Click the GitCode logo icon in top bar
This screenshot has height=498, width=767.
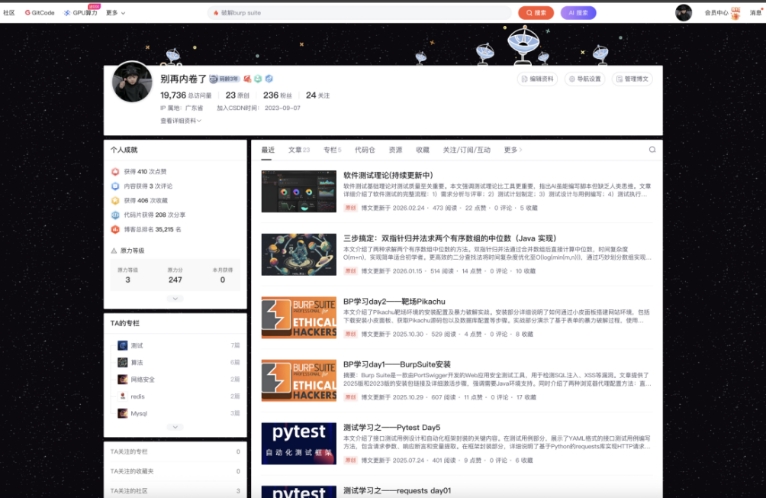(x=27, y=13)
